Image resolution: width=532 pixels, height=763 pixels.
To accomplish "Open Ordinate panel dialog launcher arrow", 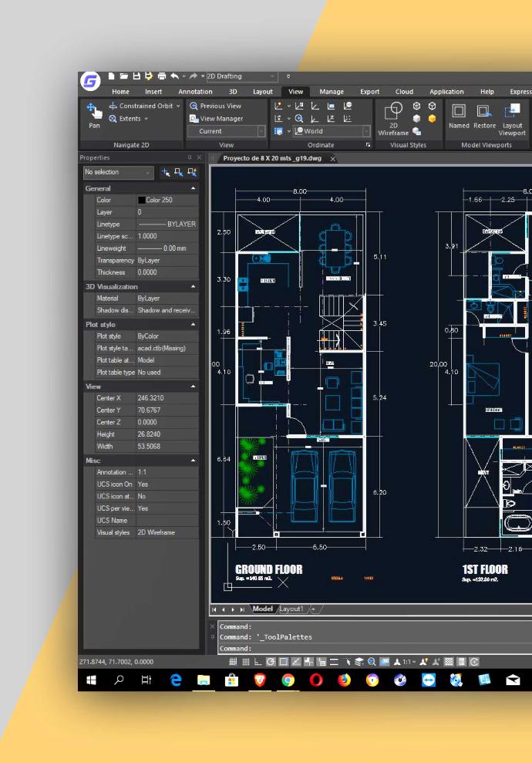I will pos(368,145).
